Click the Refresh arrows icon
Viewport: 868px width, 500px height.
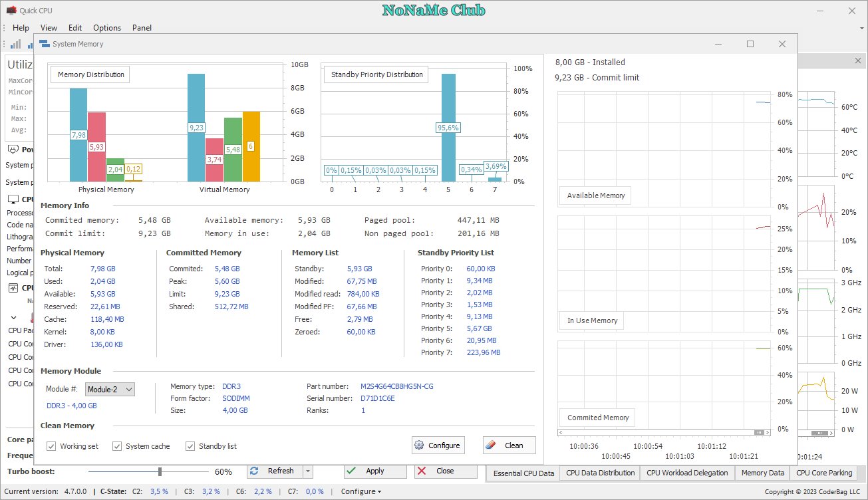(x=253, y=471)
